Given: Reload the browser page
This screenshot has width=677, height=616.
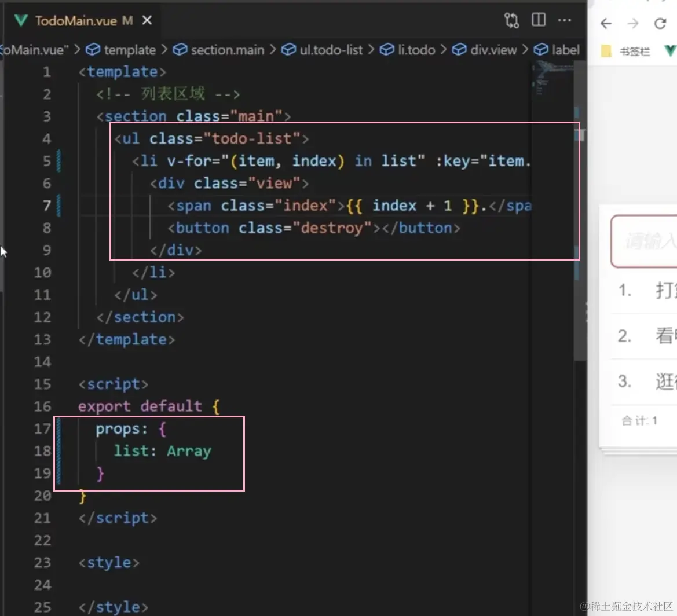Looking at the screenshot, I should pos(660,23).
